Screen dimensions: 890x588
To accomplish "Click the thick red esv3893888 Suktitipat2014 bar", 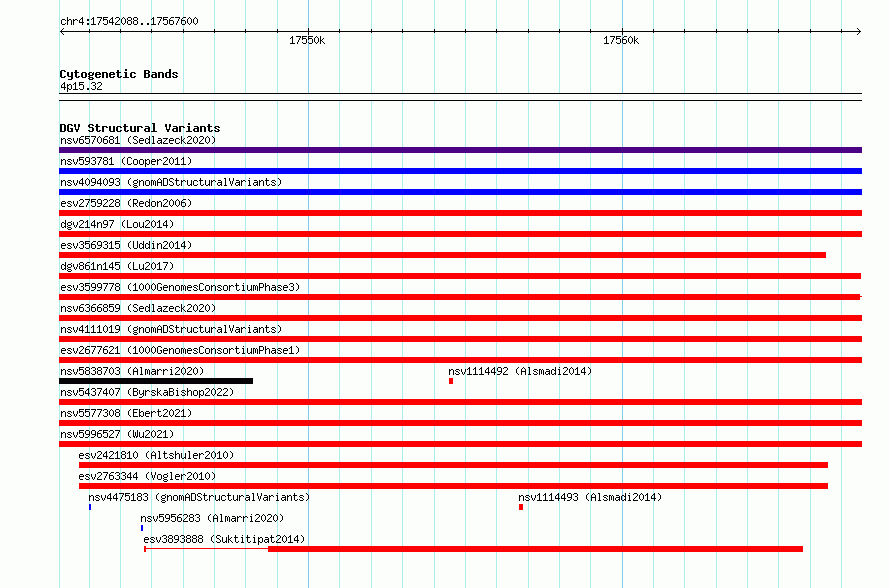I will (535, 549).
